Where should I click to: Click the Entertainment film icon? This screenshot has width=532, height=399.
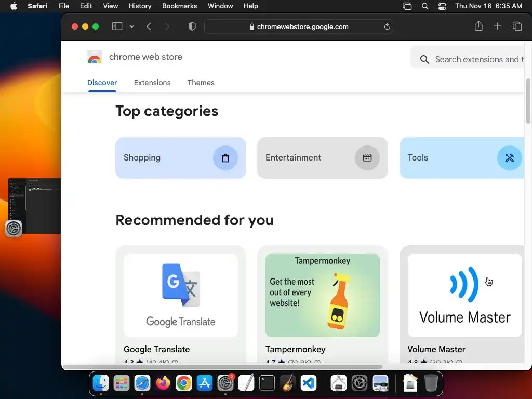(367, 158)
